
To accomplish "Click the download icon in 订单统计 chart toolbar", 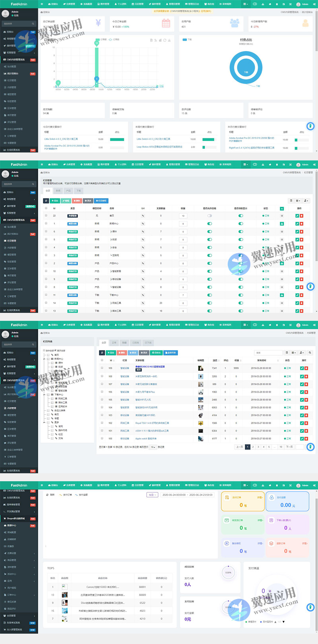I will pos(170,40).
